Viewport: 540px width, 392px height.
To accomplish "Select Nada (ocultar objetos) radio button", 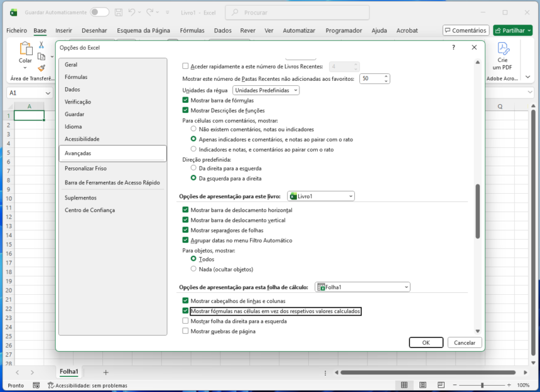I will pyautogui.click(x=193, y=269).
